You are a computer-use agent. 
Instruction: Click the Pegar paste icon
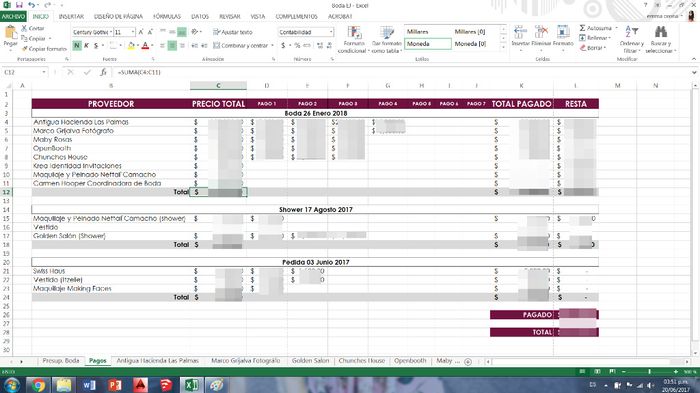tap(10, 33)
